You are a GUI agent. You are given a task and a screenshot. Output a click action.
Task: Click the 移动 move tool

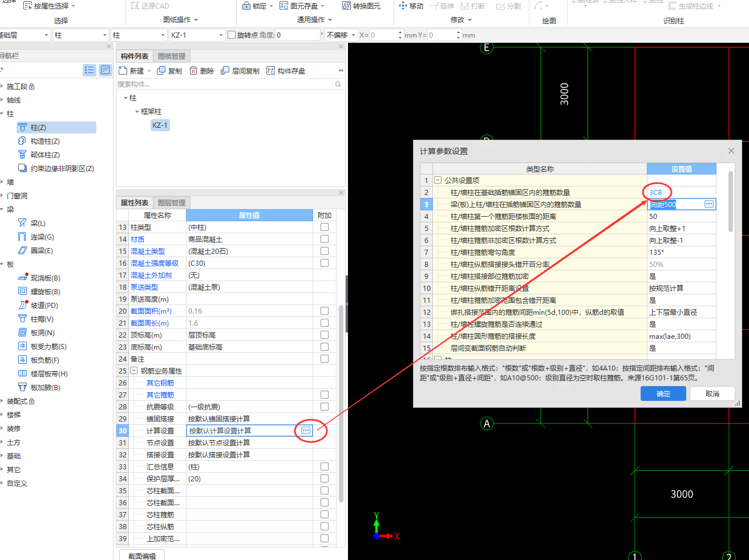[411, 6]
